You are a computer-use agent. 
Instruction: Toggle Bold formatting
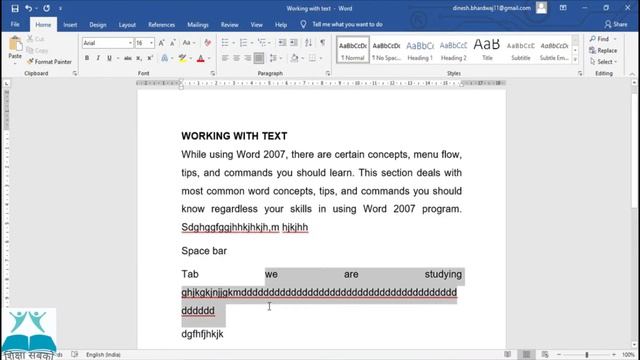coord(87,58)
